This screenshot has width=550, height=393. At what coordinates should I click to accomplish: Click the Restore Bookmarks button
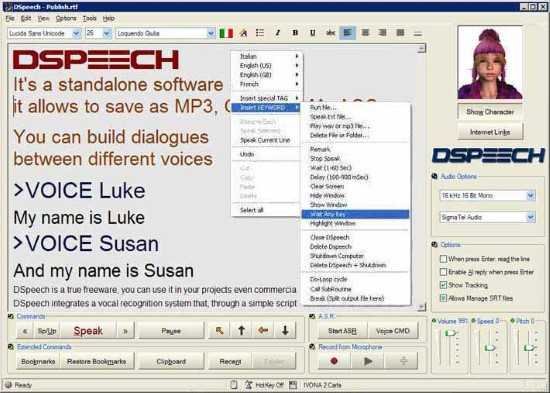pos(96,361)
